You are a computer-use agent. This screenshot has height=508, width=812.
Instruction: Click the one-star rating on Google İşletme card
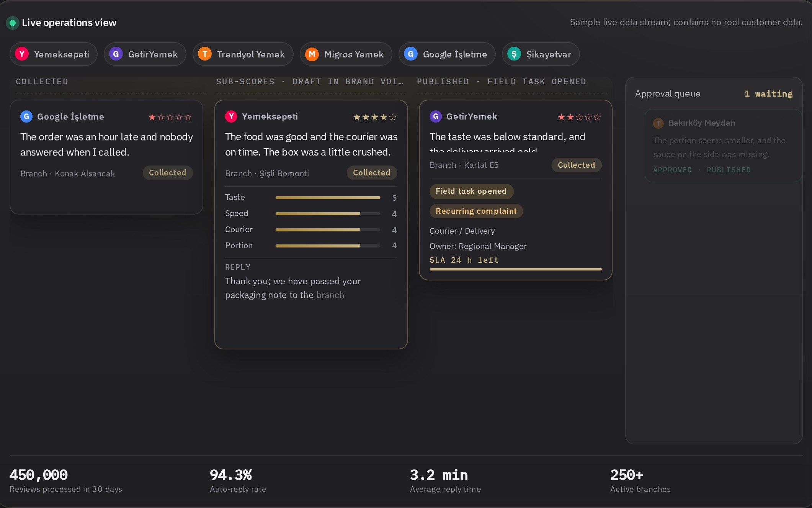point(170,117)
